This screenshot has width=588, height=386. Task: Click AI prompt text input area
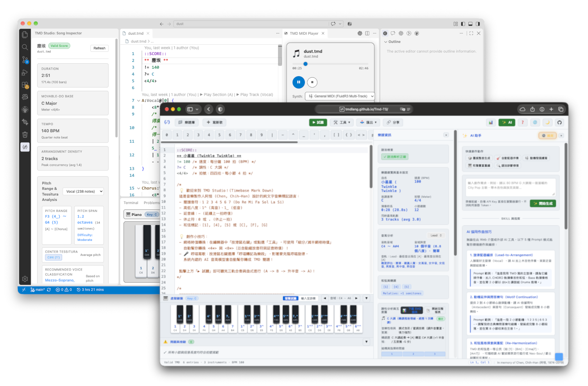pos(510,187)
